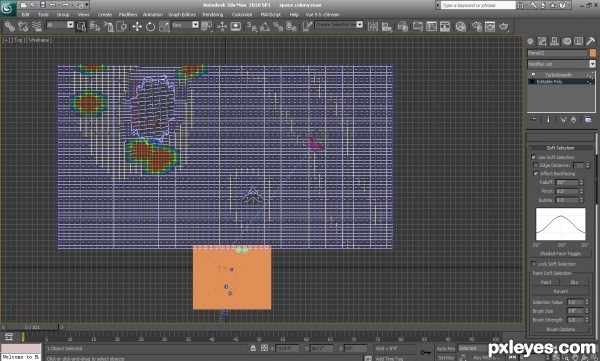Click the Mirror tool in main toolbar
The width and height of the screenshot is (600, 361).
(x=373, y=26)
